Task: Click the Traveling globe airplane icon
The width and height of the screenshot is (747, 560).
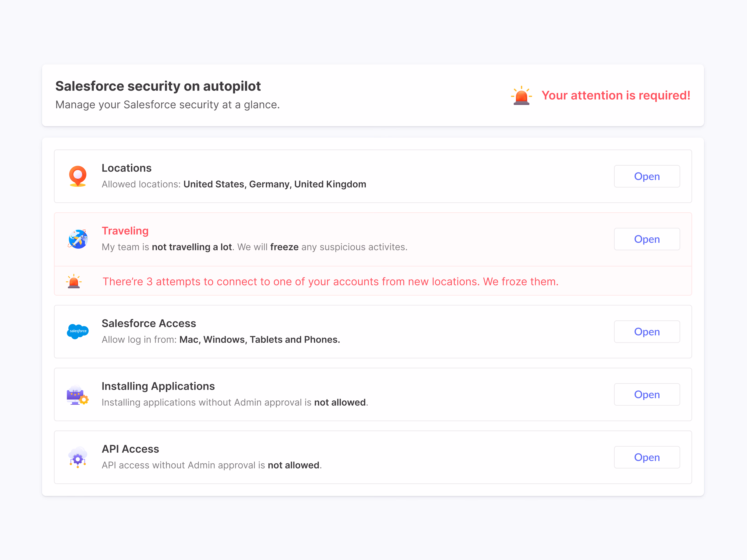Action: point(78,239)
